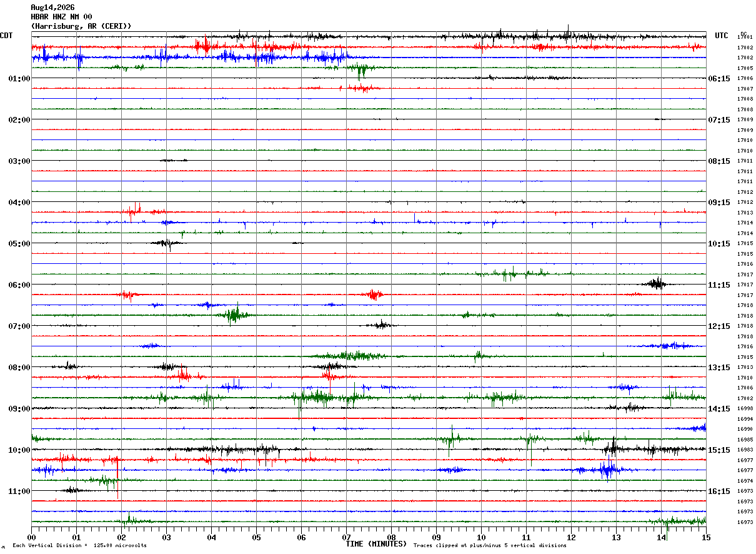
Task: Click the 16:15 UTC time label
Action: (x=719, y=491)
